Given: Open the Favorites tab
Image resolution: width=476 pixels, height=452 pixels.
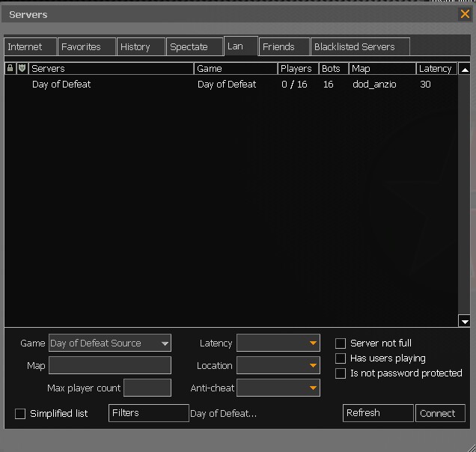Looking at the screenshot, I should pyautogui.click(x=87, y=46).
